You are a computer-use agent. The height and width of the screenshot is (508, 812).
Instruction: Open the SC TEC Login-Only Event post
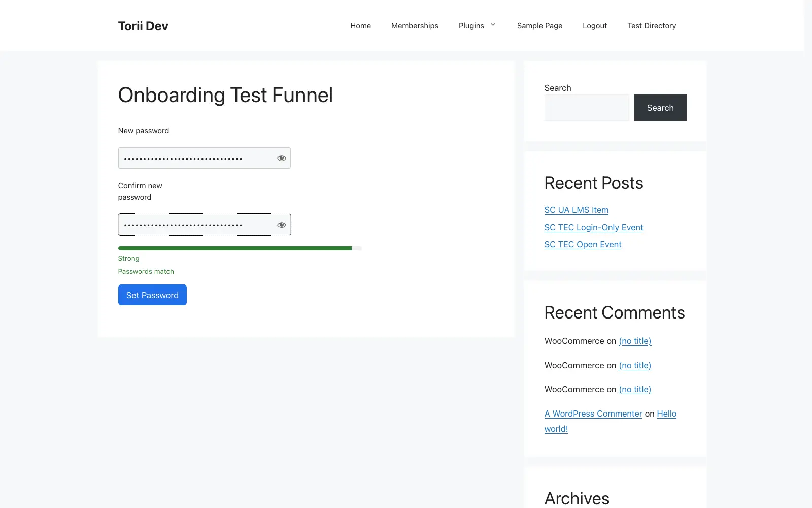tap(594, 227)
